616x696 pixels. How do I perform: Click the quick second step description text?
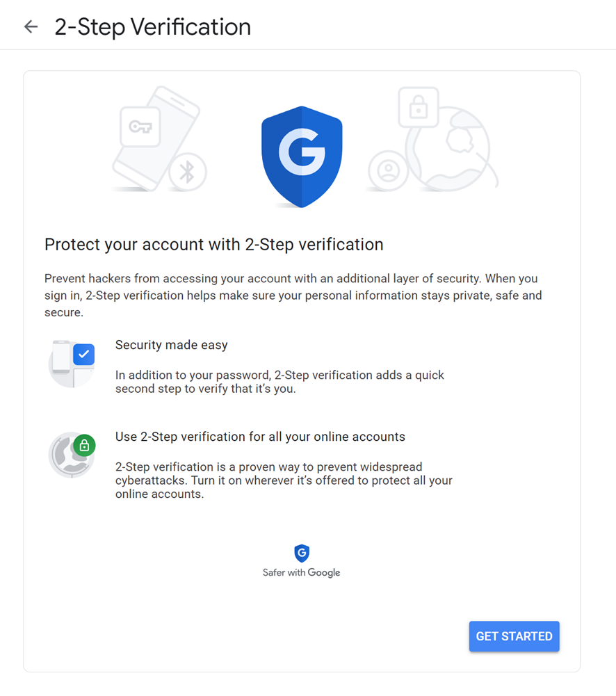pyautogui.click(x=279, y=382)
